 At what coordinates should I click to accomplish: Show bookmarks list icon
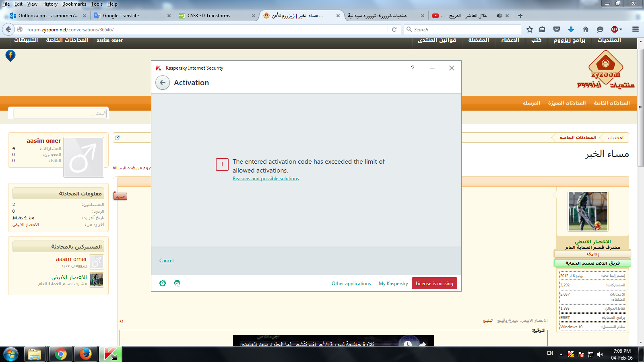click(542, 29)
